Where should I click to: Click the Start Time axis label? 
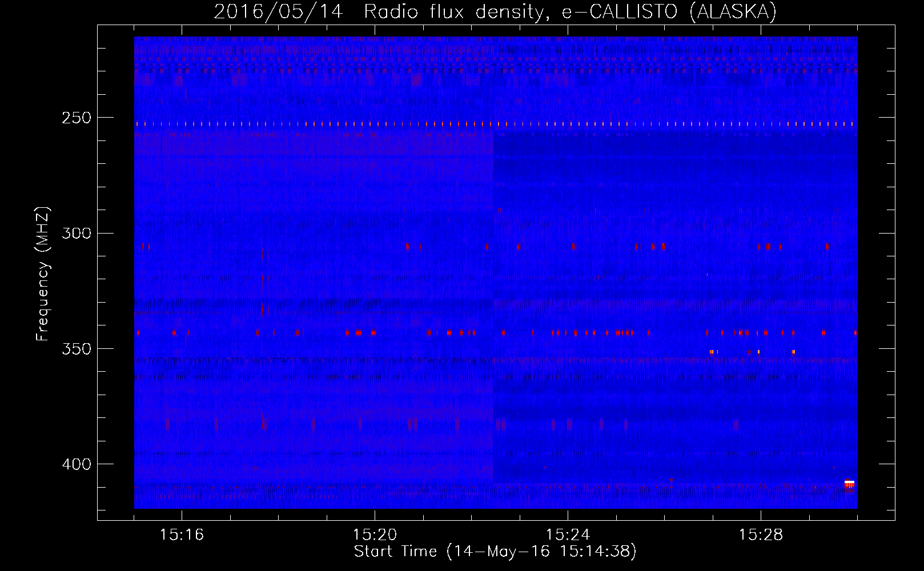[495, 552]
